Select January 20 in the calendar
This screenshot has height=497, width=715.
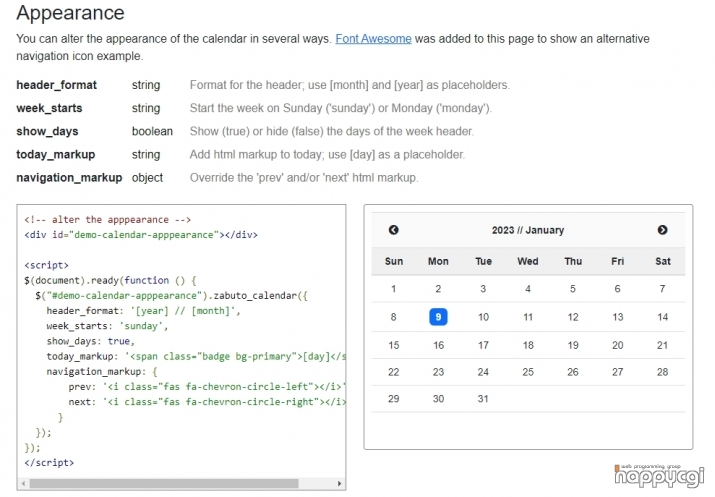point(618,345)
